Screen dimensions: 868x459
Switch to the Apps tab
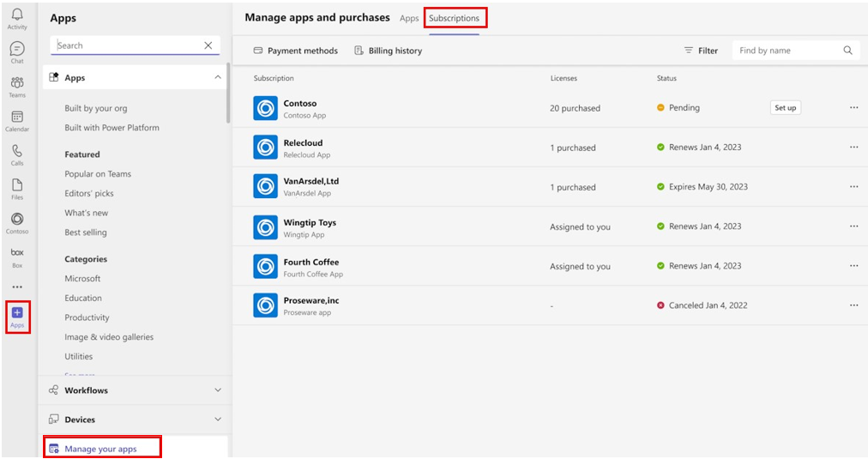[x=409, y=18]
